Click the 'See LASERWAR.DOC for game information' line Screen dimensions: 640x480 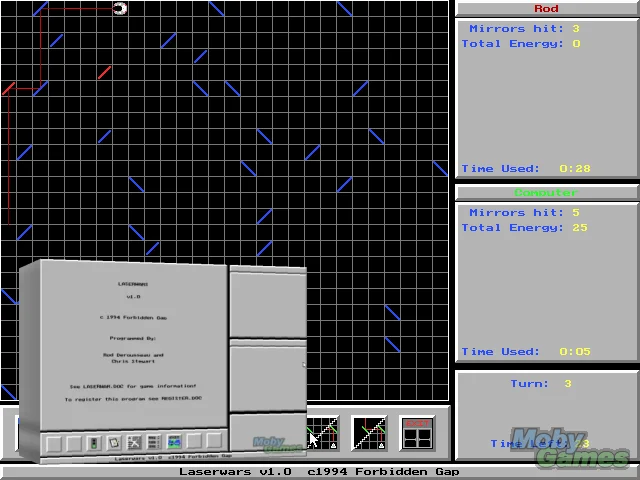(x=133, y=386)
